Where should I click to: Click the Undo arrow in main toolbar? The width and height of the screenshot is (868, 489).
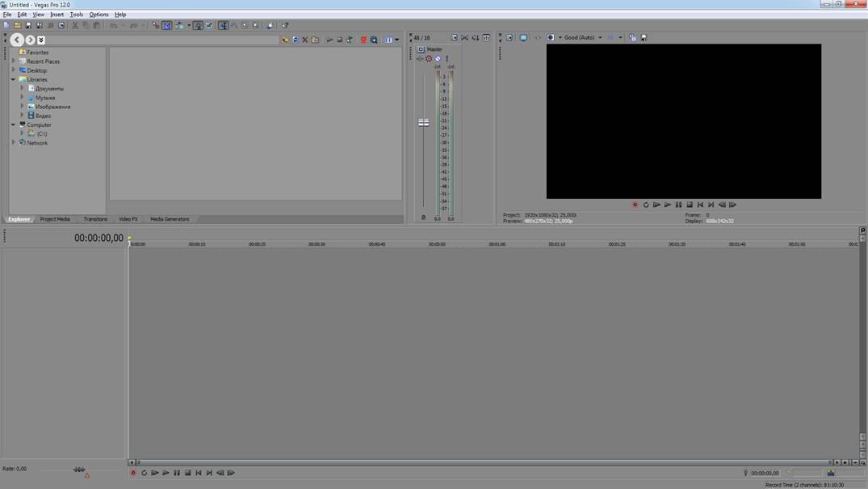coord(113,26)
